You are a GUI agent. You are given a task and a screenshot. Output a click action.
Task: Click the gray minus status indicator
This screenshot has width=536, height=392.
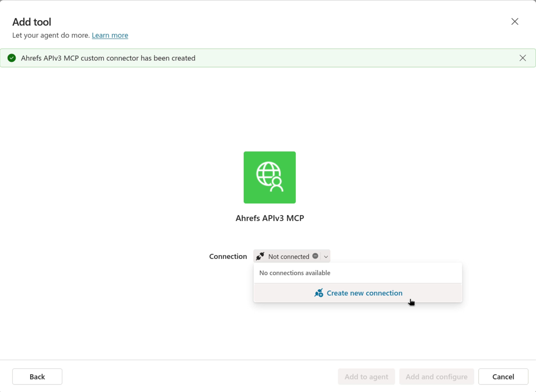coord(315,256)
